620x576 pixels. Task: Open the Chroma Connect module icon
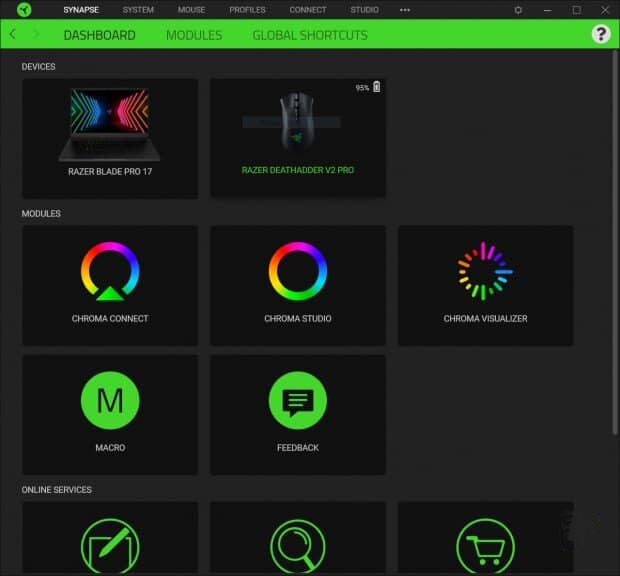pos(110,272)
